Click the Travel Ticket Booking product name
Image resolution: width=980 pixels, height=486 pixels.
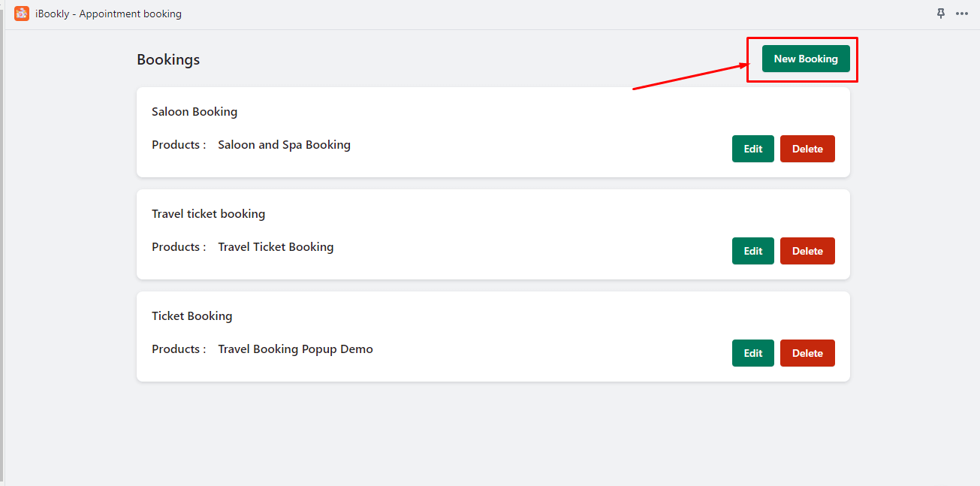point(276,247)
